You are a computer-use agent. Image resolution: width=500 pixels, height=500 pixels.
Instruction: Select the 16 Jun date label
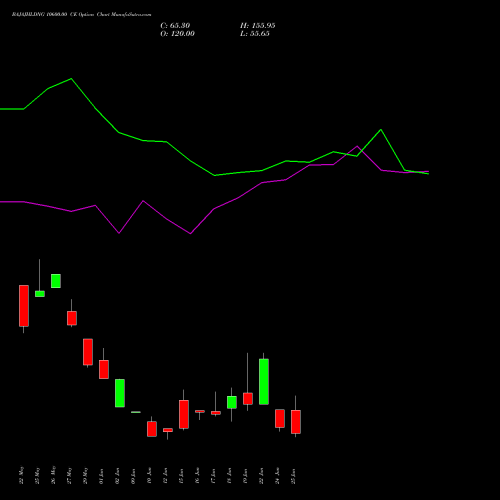click(x=198, y=476)
